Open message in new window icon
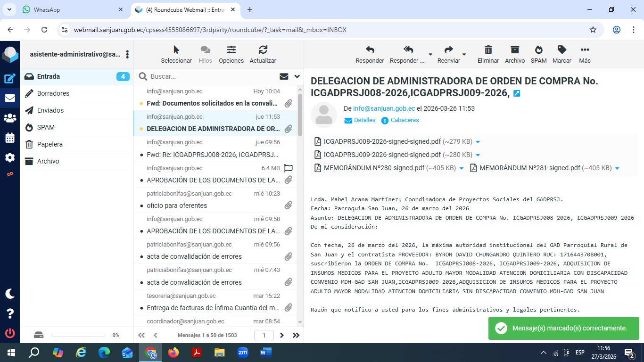This screenshot has width=644, height=362. coord(517,94)
